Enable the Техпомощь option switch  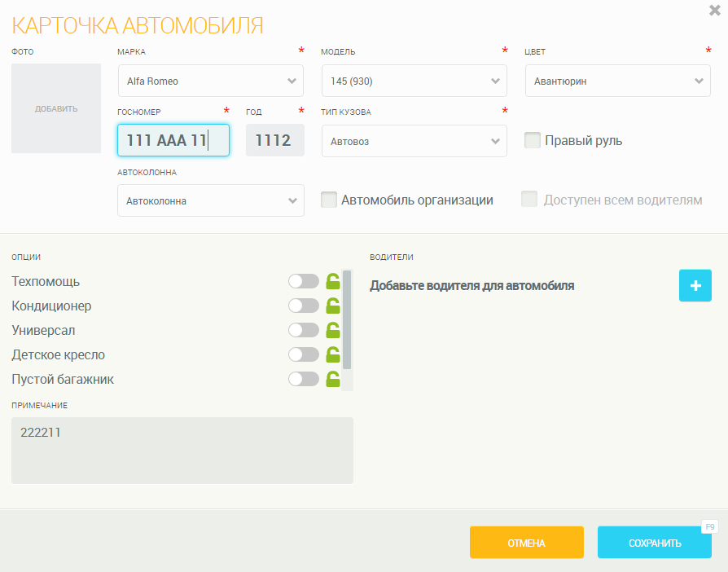303,281
